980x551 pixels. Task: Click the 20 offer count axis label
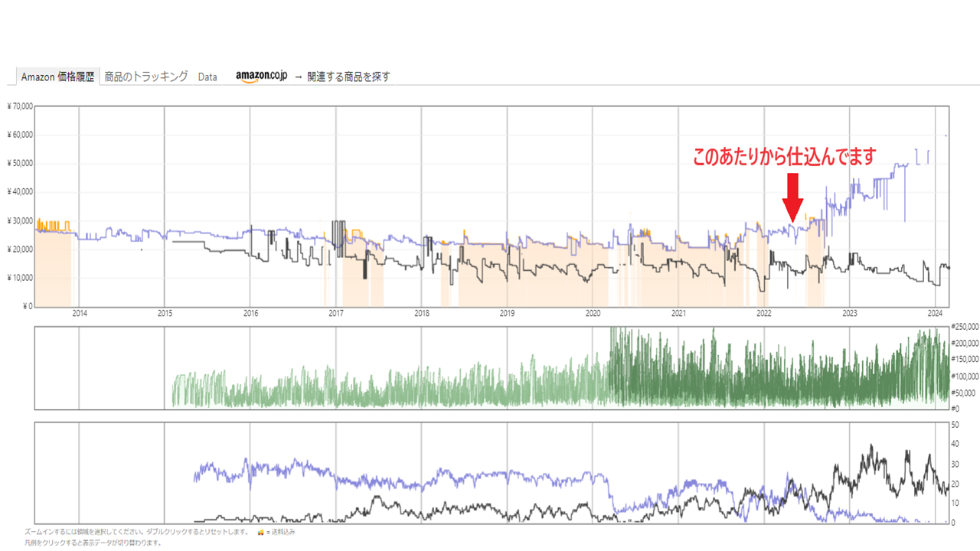[x=955, y=484]
